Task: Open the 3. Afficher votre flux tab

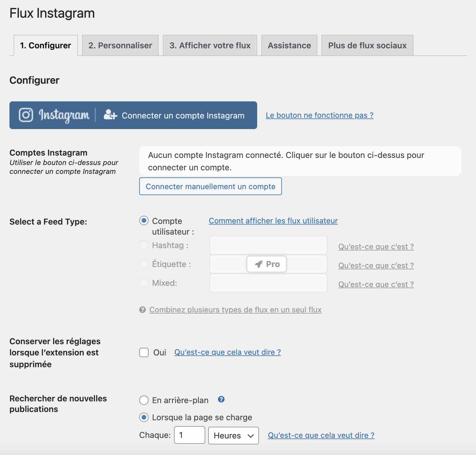Action: pos(210,45)
